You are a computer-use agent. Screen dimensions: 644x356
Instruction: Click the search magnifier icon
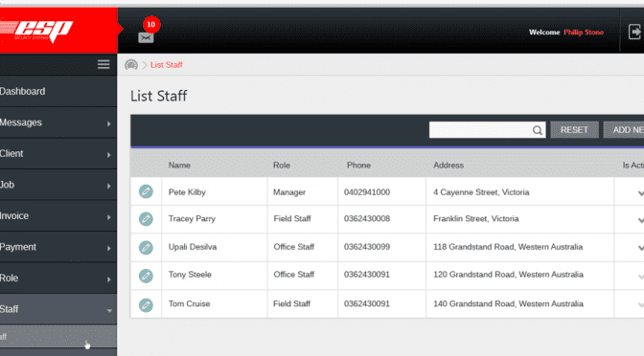click(538, 130)
